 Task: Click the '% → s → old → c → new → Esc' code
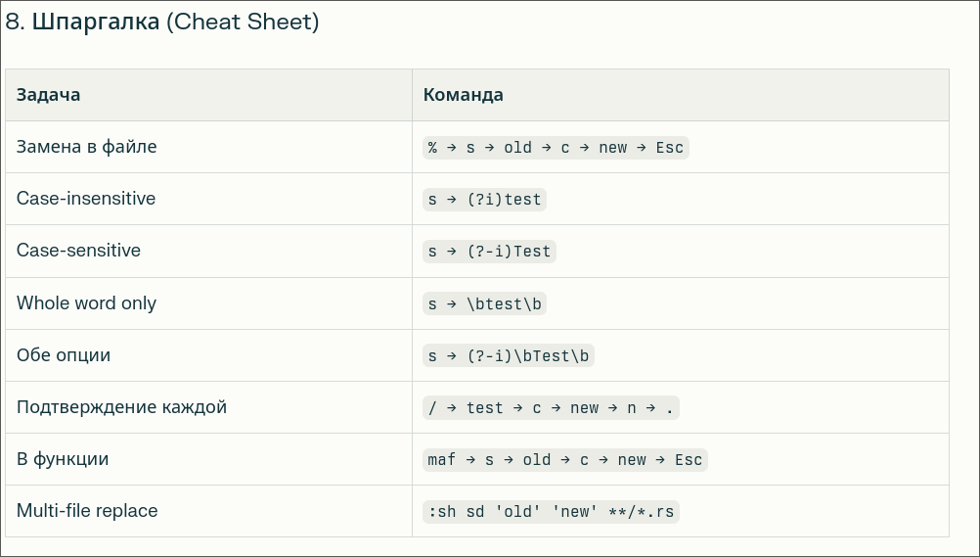556,148
